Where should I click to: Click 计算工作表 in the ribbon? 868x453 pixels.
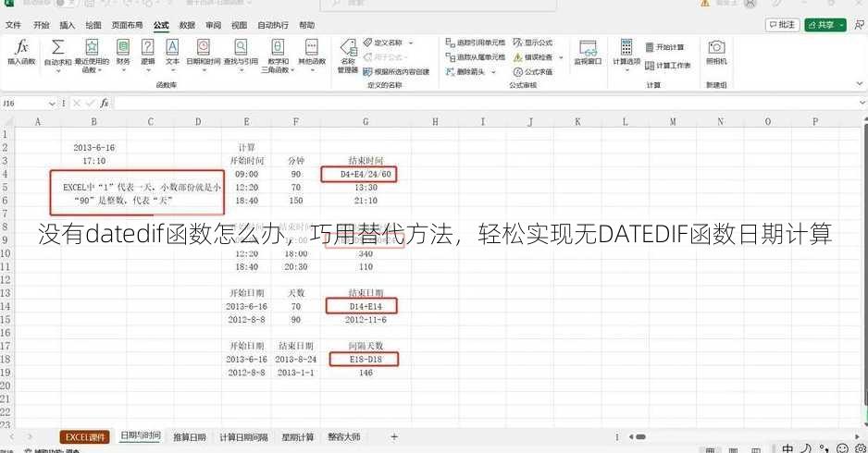(x=668, y=66)
